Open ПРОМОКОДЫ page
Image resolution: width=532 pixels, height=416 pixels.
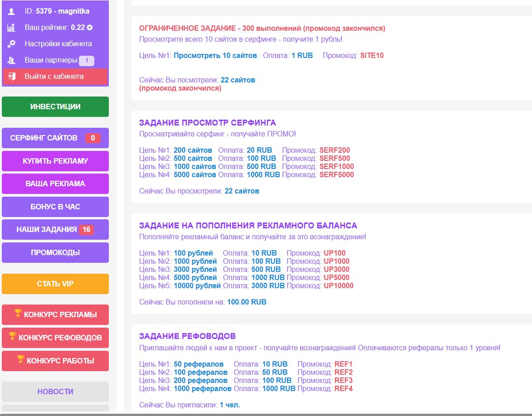55,252
